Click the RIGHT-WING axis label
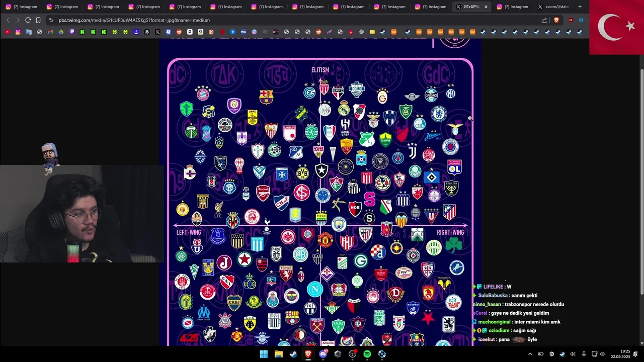The height and width of the screenshot is (362, 644). 450,232
